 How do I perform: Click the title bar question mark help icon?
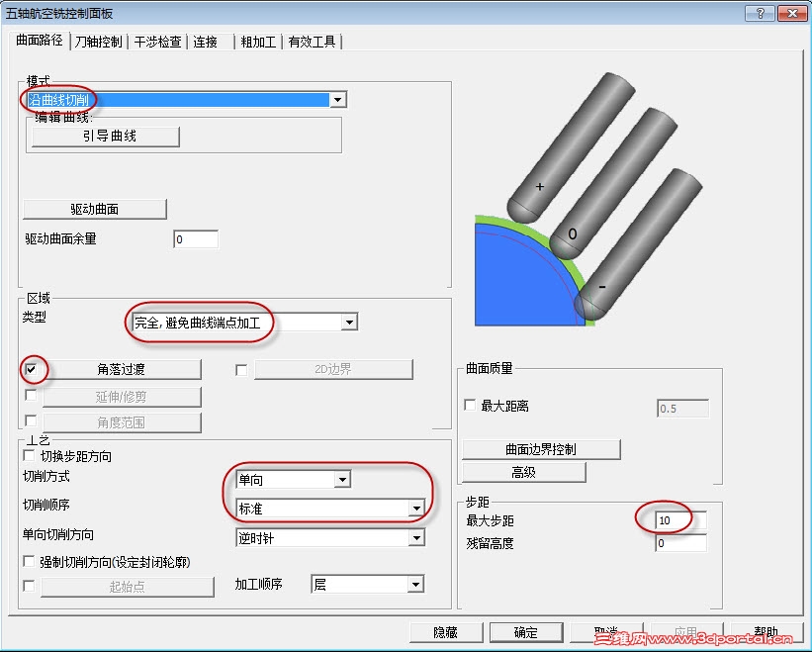coord(760,14)
